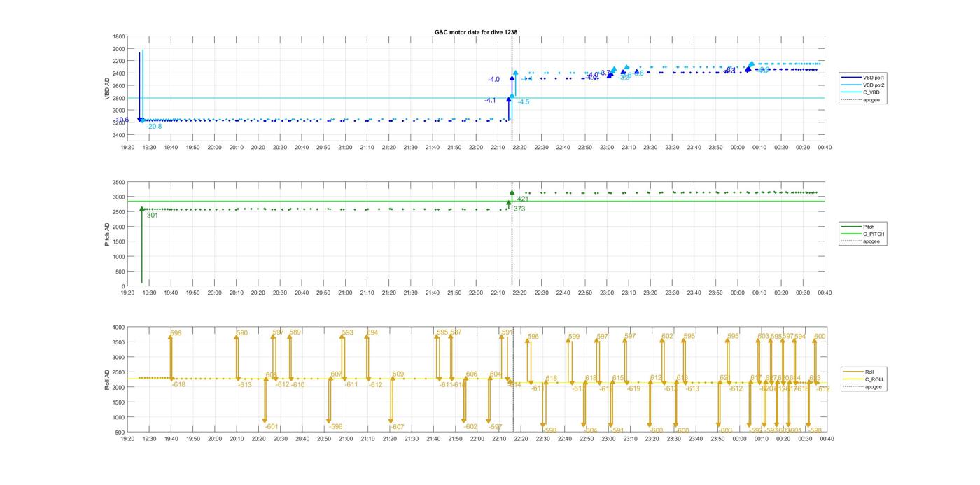
Task: Click the '421' annotation in the Pitch plot
Action: 523,199
